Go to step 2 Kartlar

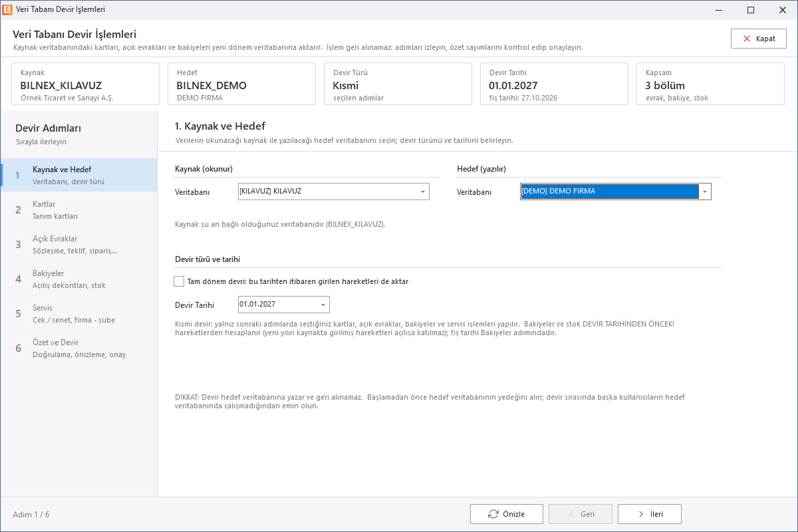click(x=78, y=209)
